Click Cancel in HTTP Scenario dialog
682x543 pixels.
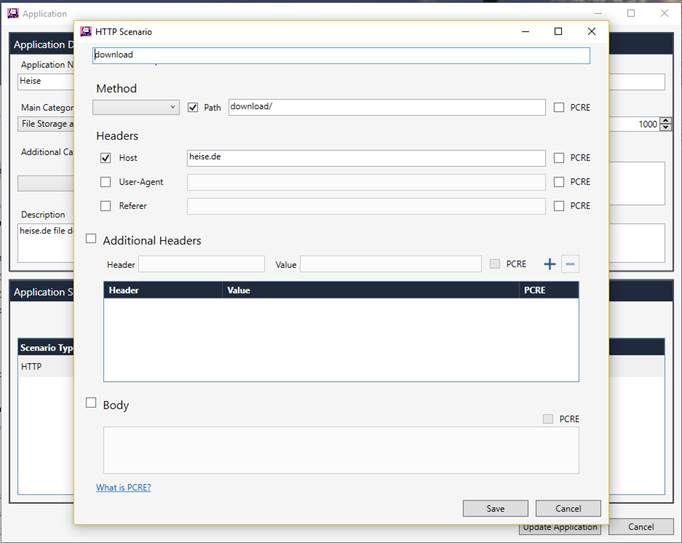[568, 508]
